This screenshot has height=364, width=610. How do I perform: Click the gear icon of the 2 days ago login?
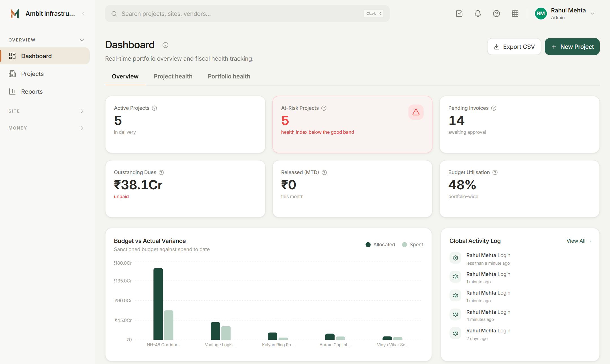(x=456, y=333)
